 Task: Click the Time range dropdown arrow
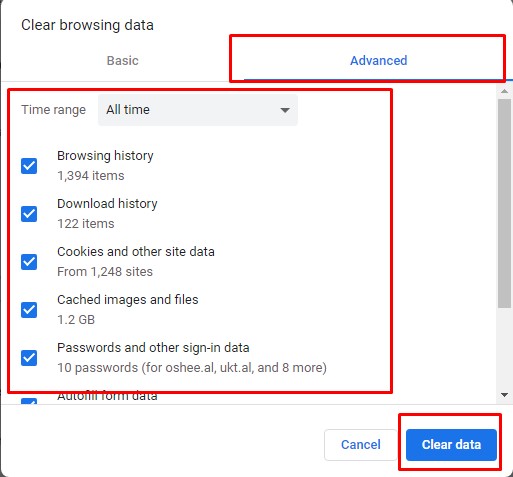pyautogui.click(x=285, y=110)
